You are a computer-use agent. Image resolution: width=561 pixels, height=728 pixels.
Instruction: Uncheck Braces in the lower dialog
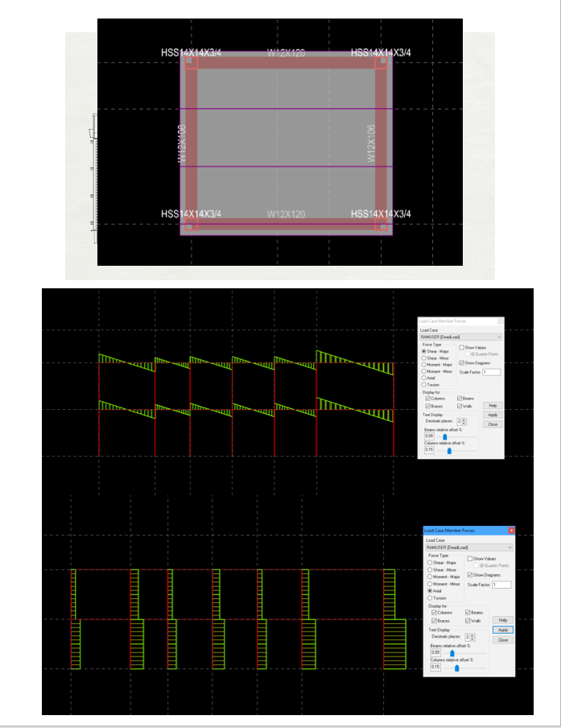coord(434,621)
